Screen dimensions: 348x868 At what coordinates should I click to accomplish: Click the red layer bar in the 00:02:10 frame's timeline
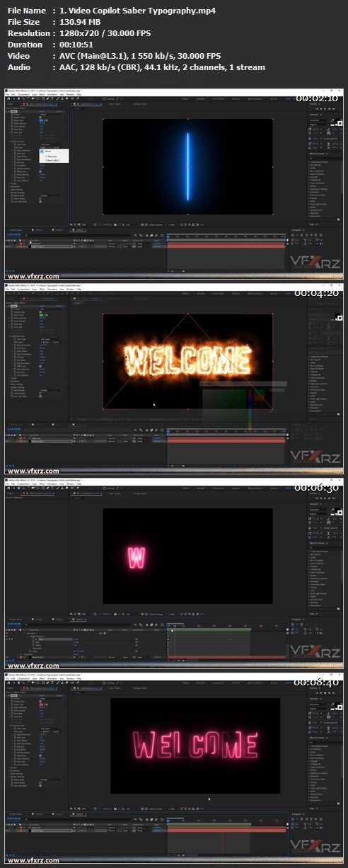coord(226,246)
